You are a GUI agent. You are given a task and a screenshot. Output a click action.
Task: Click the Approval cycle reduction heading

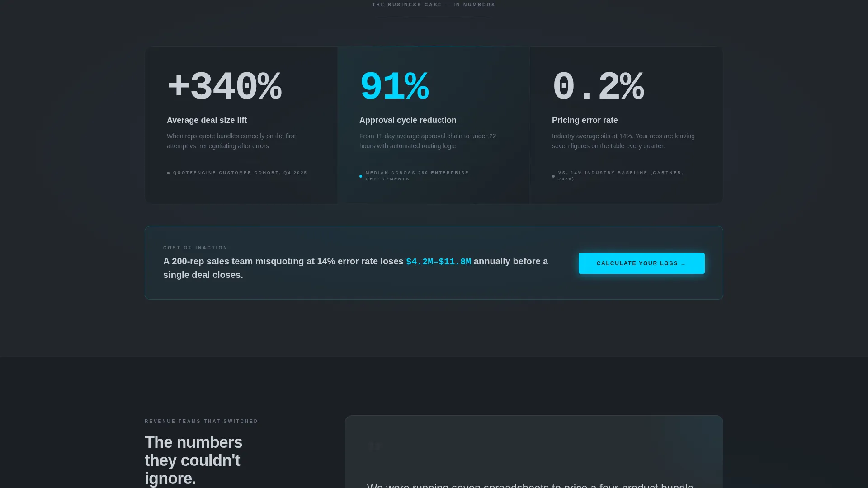(x=408, y=120)
